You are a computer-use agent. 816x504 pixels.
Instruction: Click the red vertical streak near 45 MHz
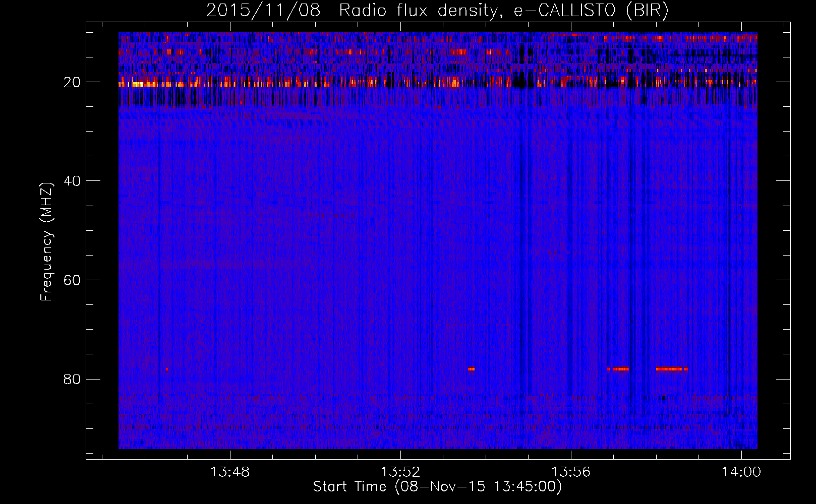pos(312,206)
